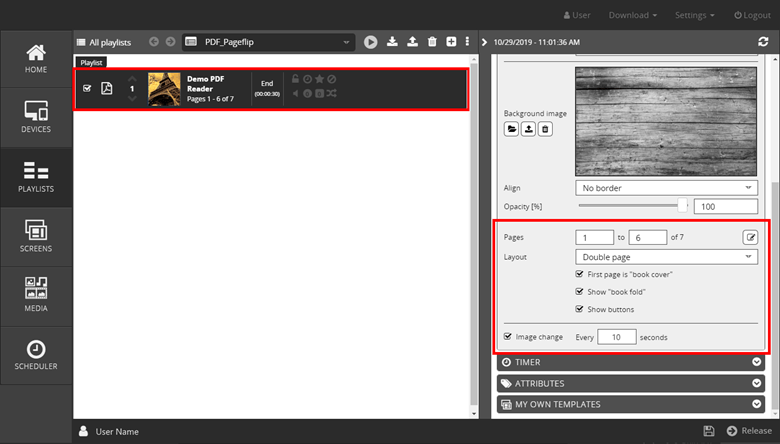Click the PDF file type icon in playlist row

[x=106, y=89]
